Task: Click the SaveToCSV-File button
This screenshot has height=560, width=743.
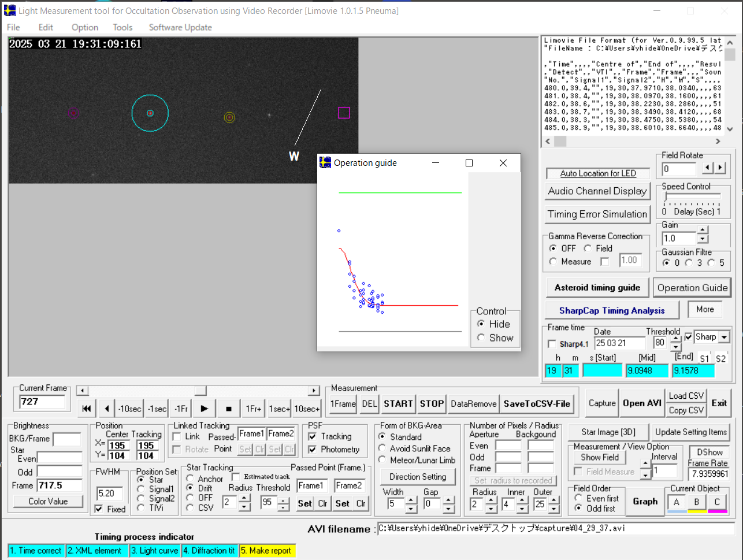Action: 537,404
